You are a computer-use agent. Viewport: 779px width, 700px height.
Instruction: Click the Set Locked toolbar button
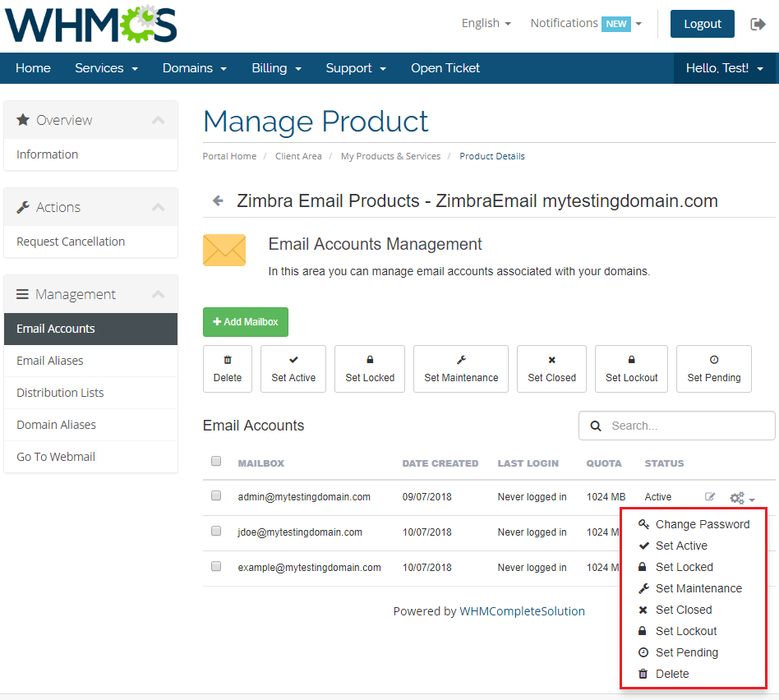[370, 369]
